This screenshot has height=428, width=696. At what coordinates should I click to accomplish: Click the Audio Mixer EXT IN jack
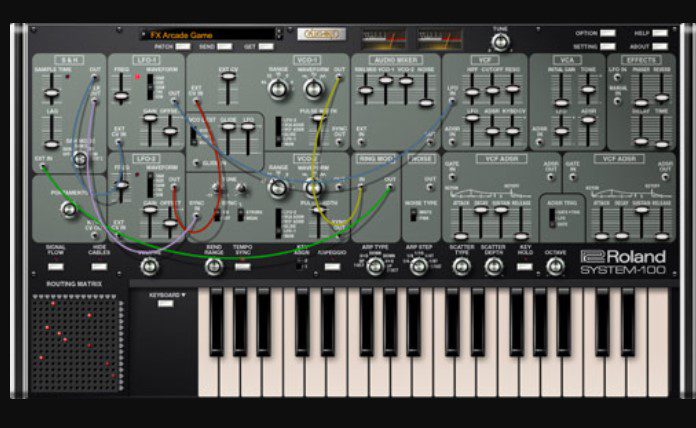tap(361, 142)
